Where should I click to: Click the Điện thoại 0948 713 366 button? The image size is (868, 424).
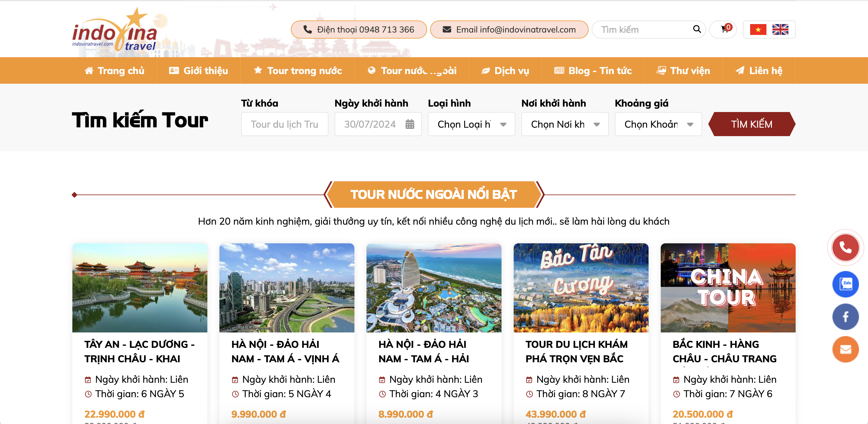[359, 30]
